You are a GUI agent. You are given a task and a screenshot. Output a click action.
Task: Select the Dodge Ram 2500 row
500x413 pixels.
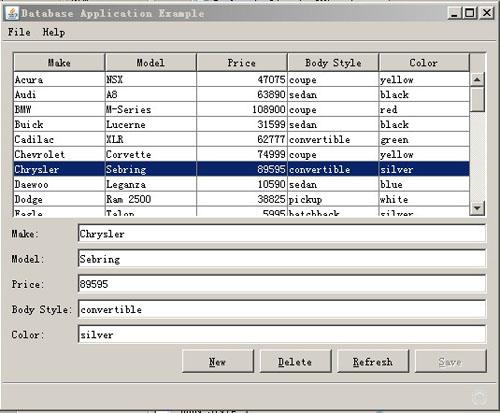click(242, 199)
